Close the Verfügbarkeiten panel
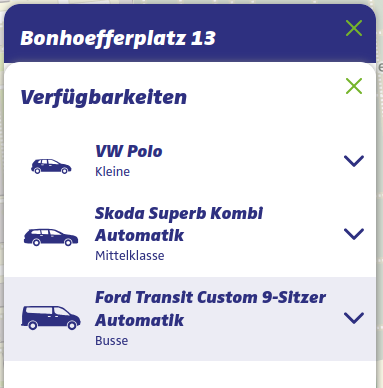This screenshot has width=383, height=388. tap(354, 86)
